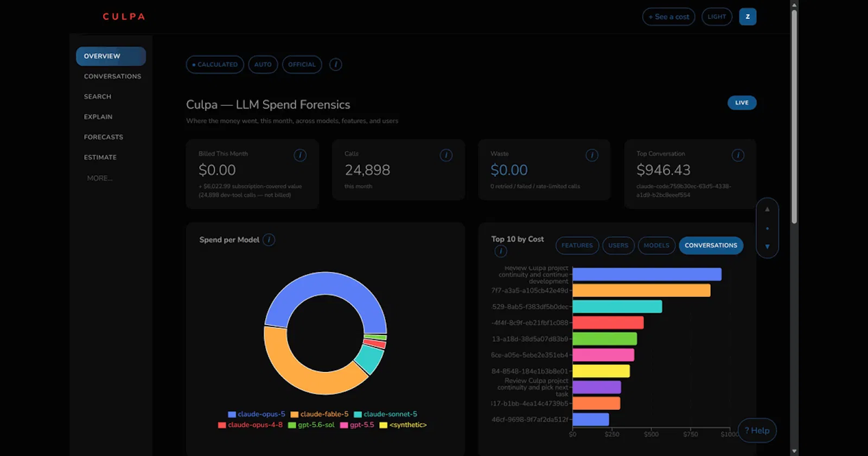Select the CONVERSATIONS tab in Top 10
The width and height of the screenshot is (868, 456).
(x=711, y=245)
